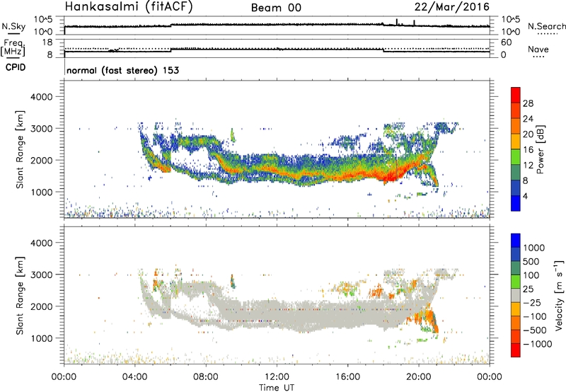Click the 'normal (fast stereo) 153' text

tap(122, 70)
